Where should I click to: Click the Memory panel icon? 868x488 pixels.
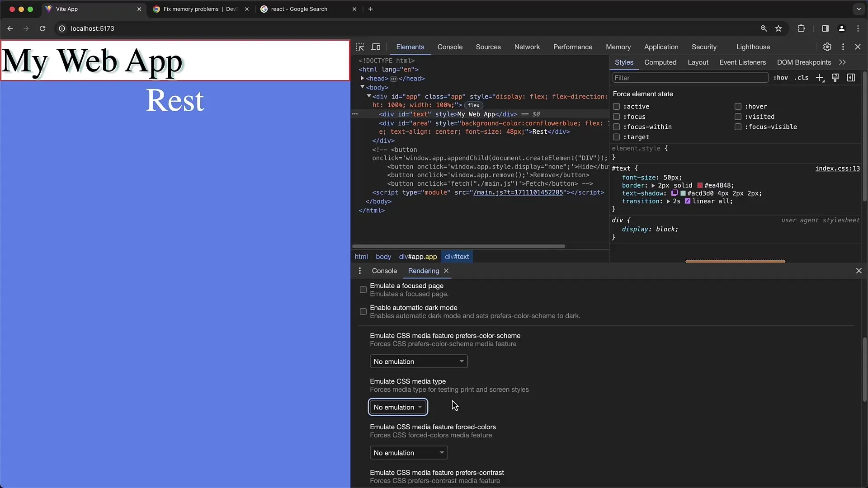pos(618,47)
